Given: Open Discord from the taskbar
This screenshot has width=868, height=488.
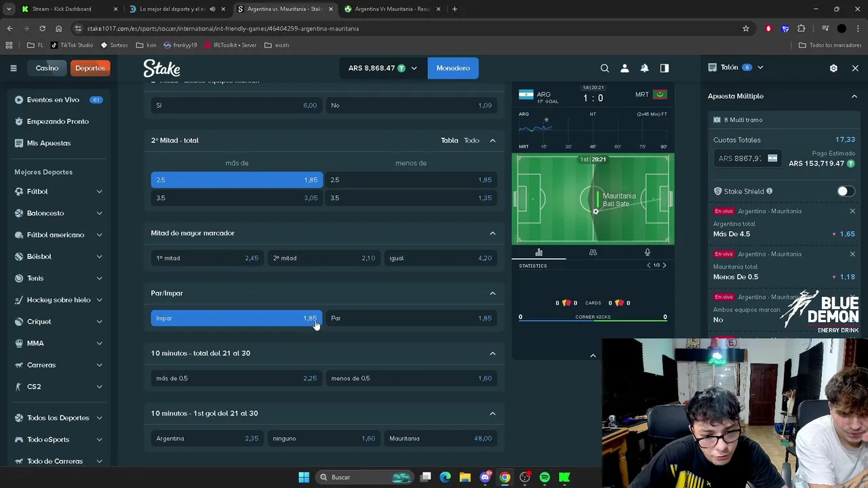Looking at the screenshot, I should pos(485,477).
